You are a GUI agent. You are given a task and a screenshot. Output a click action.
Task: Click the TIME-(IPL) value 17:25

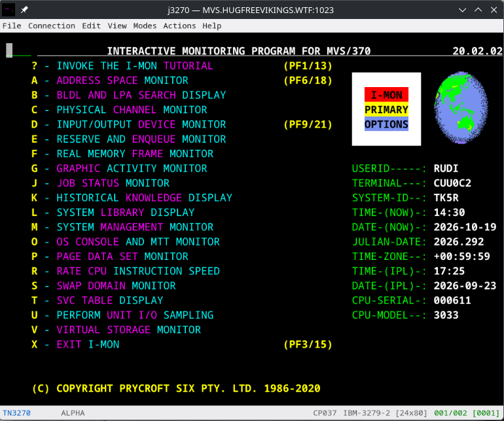point(449,271)
